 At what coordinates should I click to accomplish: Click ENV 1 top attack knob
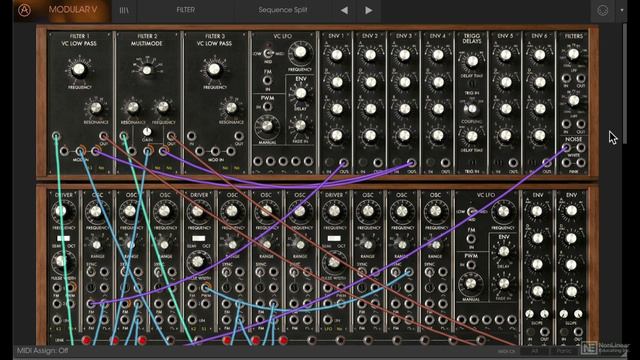click(337, 55)
